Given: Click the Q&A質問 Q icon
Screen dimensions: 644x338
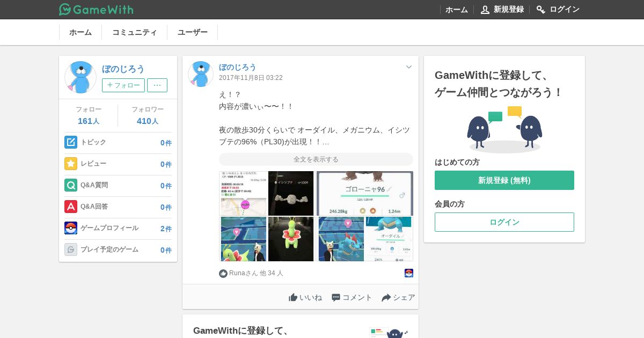Looking at the screenshot, I should (x=71, y=185).
